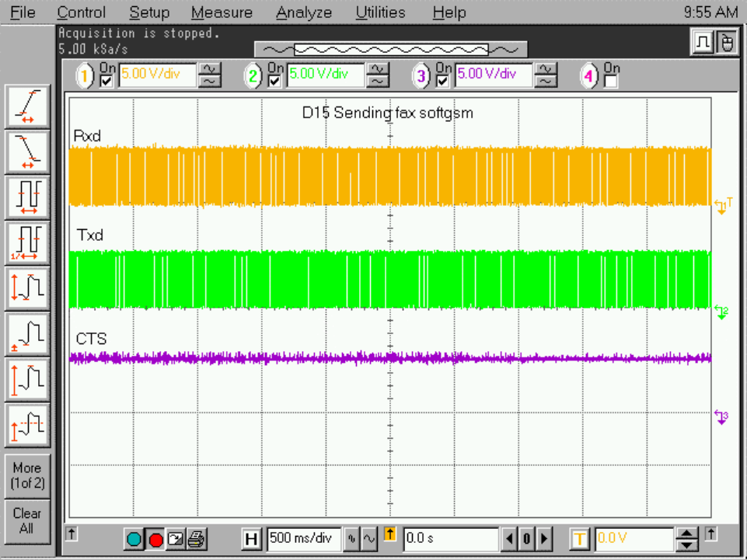Open the Setup menu

tap(149, 12)
